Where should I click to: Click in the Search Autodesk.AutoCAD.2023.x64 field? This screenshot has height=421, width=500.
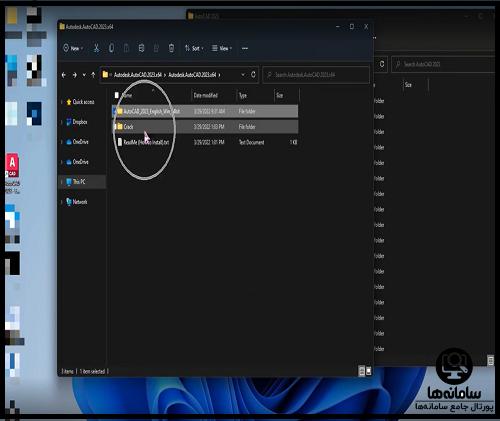coord(316,75)
